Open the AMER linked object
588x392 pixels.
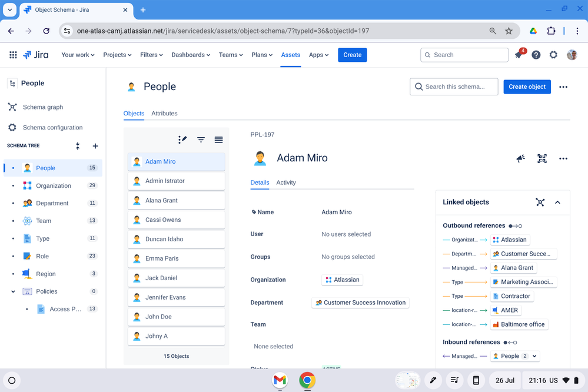click(x=506, y=310)
